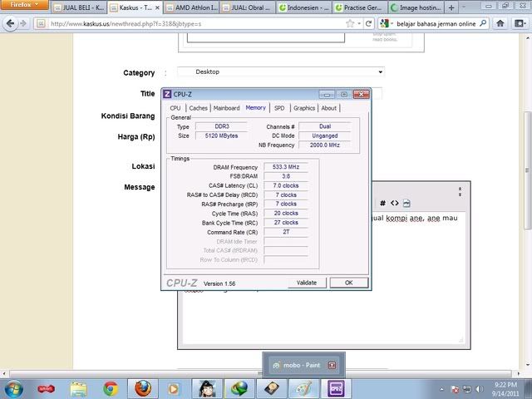Show hidden tray icons arrow
532x399 pixels.
(441, 389)
